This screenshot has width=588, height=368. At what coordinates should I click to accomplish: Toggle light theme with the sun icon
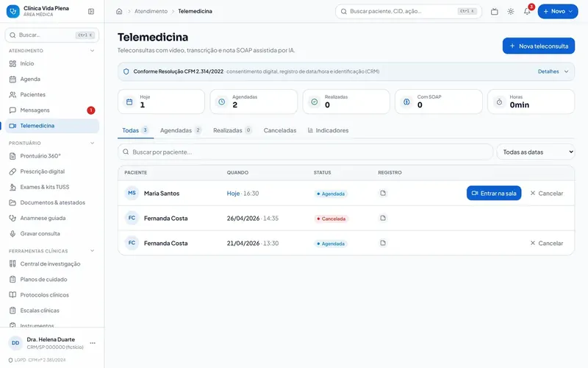[x=511, y=11]
